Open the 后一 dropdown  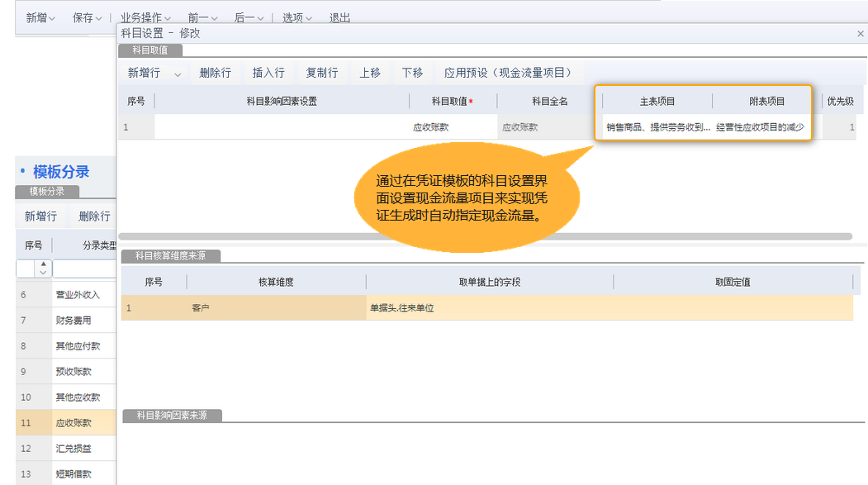249,17
